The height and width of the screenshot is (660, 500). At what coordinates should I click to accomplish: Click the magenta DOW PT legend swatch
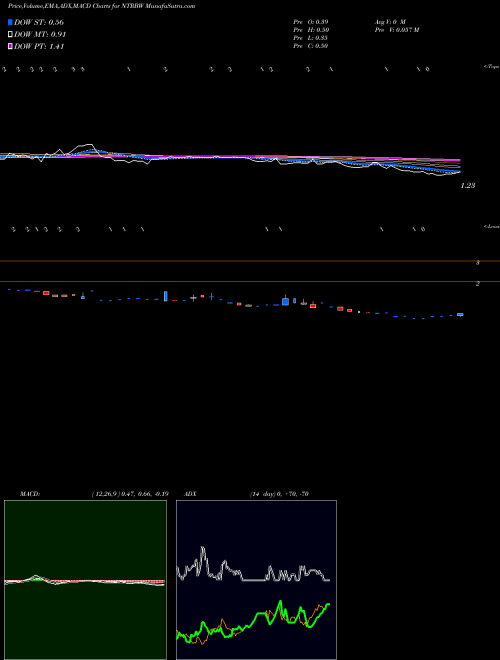10,46
